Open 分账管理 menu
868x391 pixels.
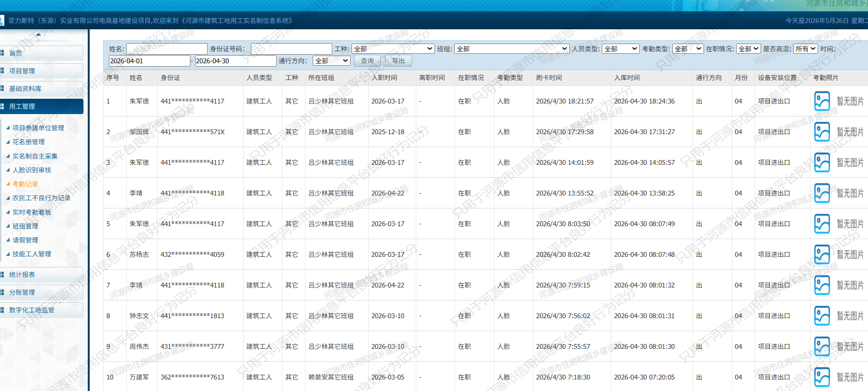(x=41, y=292)
